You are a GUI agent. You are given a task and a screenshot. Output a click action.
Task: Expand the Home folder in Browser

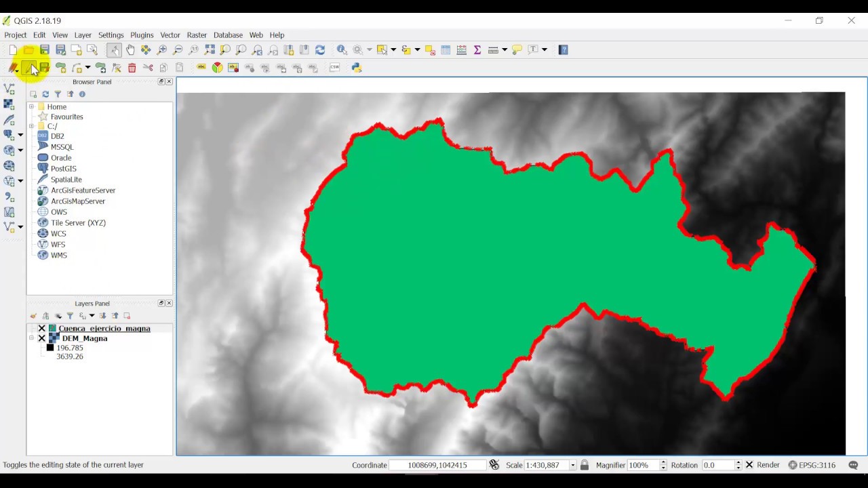point(31,107)
